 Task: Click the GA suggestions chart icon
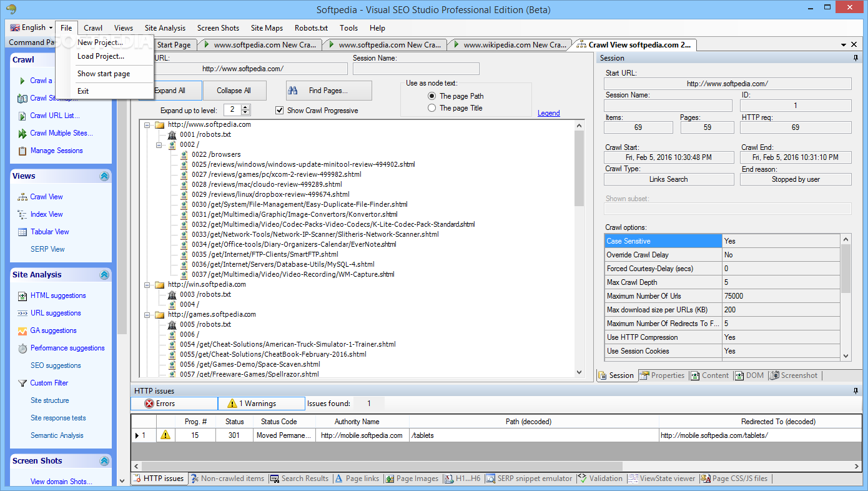[x=22, y=330]
